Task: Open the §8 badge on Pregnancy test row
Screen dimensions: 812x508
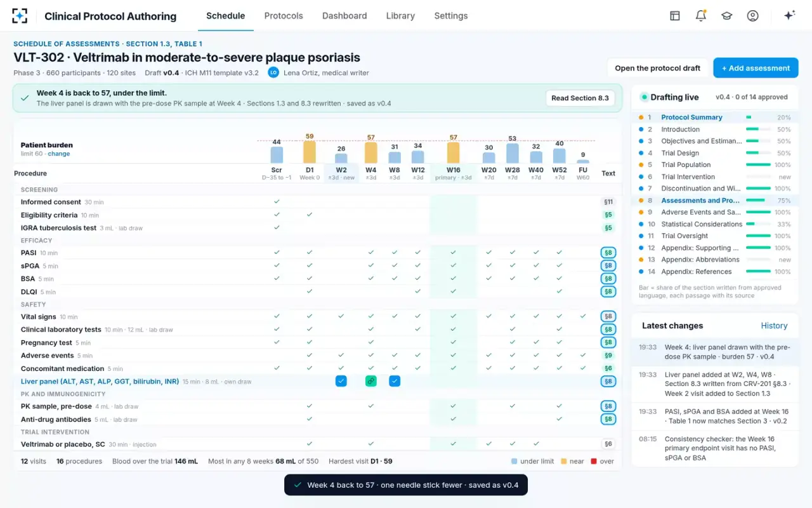Action: [608, 342]
